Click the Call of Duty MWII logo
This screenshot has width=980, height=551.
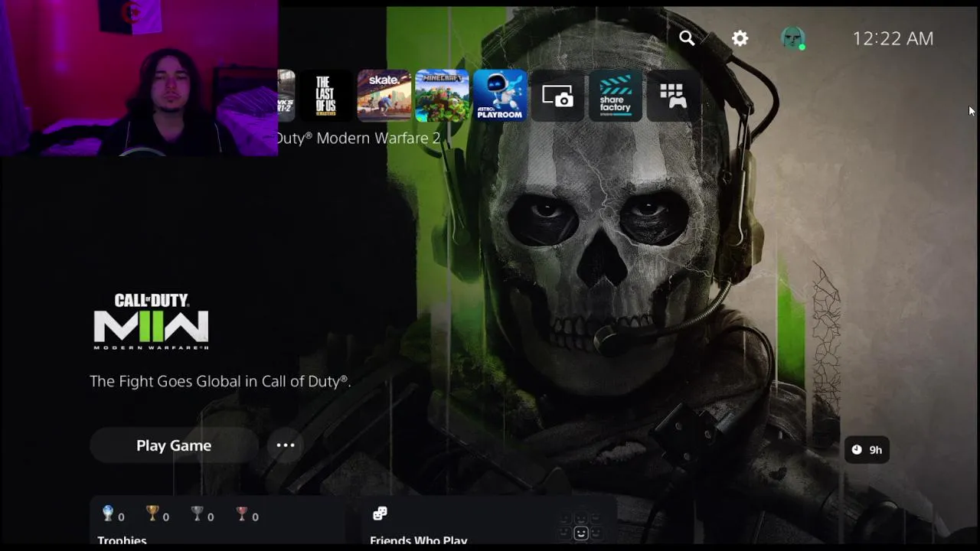[151, 321]
